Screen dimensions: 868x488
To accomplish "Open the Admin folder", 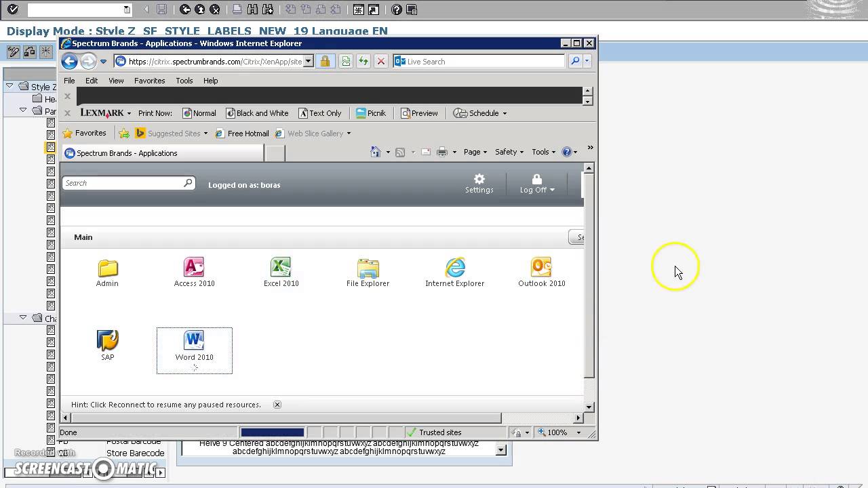I will click(107, 272).
